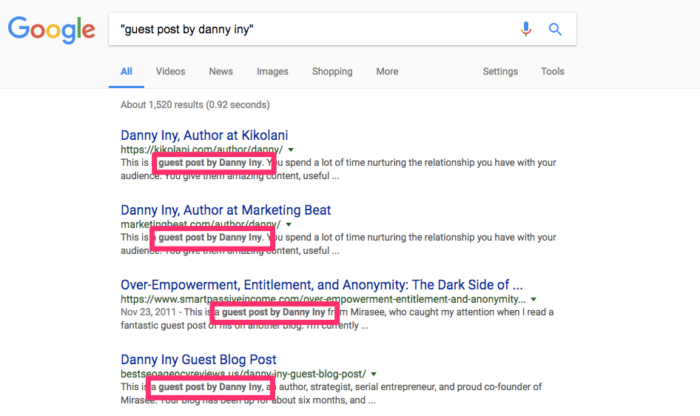Click the 'About 1,520 results' stats text

195,104
